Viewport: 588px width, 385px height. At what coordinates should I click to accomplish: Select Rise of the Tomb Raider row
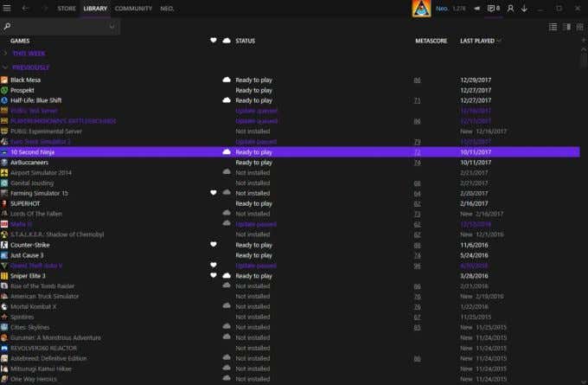pos(290,286)
